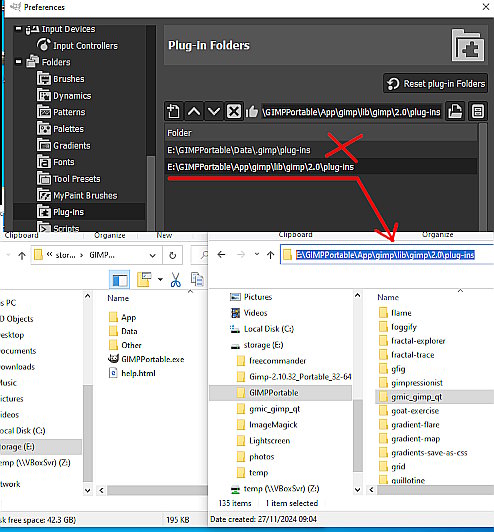Screen dimensions: 494x532
Task: Open freecommander folder in navigation pane
Action: coord(271,361)
